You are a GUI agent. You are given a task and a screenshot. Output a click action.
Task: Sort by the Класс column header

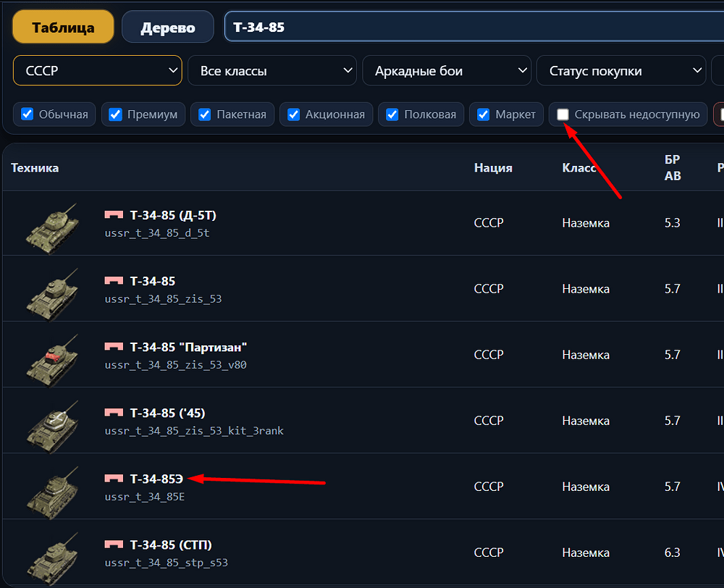pyautogui.click(x=579, y=168)
